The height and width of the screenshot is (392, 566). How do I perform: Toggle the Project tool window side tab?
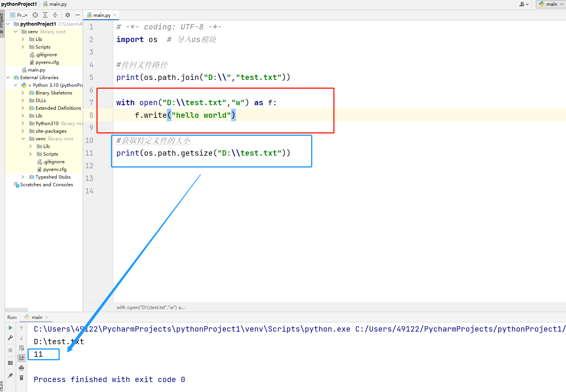pyautogui.click(x=2, y=23)
